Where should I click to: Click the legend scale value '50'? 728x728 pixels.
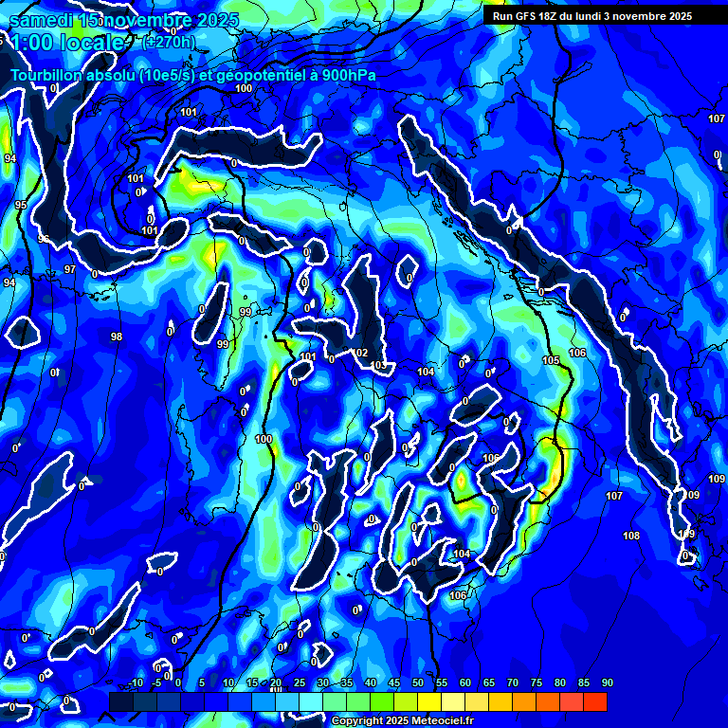418,682
